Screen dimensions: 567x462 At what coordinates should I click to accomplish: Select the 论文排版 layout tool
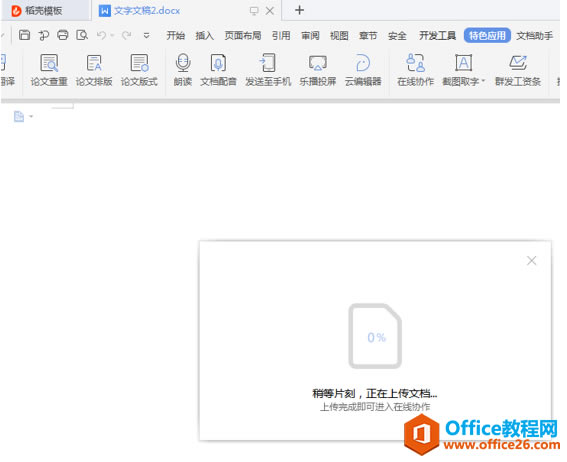[x=94, y=70]
